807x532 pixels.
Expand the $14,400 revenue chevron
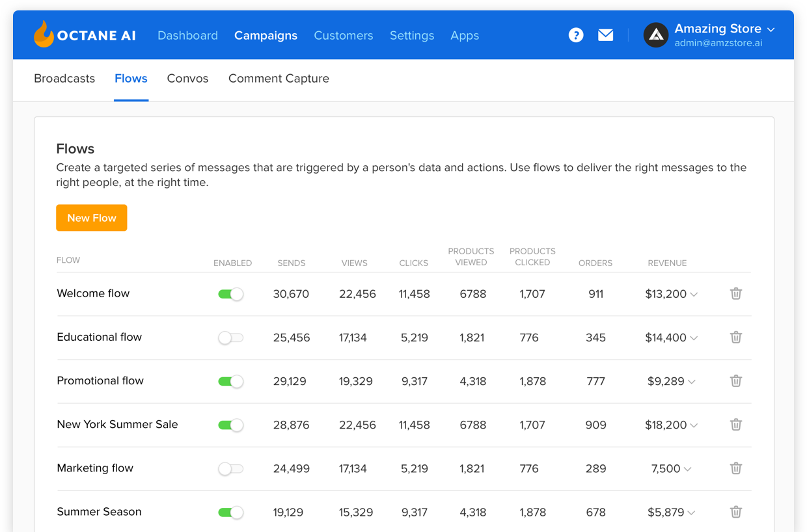click(694, 338)
